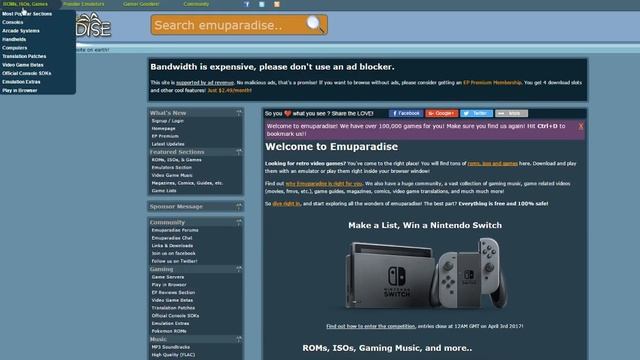Open 'Just $2.49/month' link
Viewport: 640px width, 360px height.
(229, 90)
